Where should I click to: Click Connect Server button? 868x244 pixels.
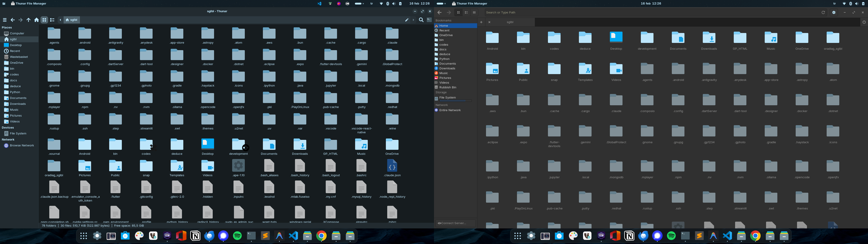pyautogui.click(x=455, y=223)
